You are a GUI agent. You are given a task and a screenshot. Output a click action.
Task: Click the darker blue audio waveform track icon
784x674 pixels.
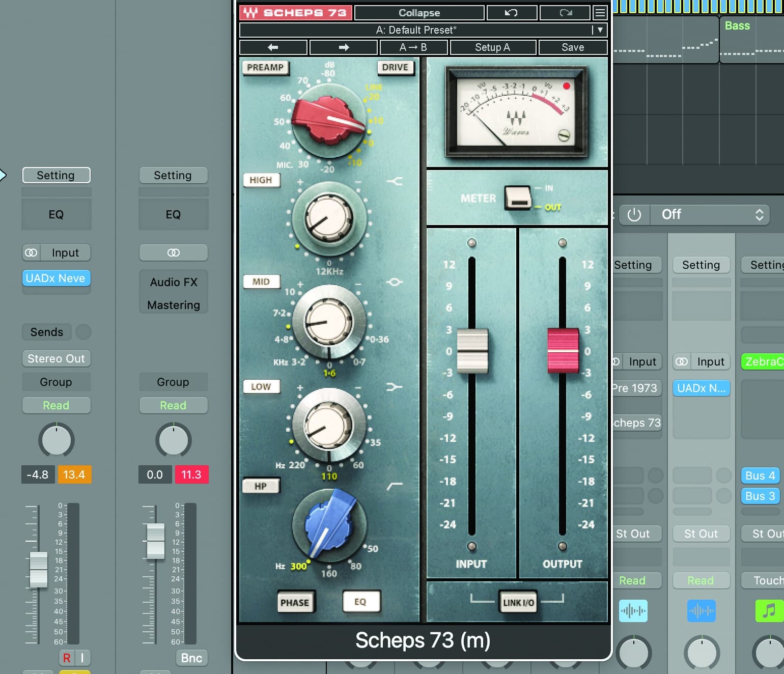(x=702, y=610)
